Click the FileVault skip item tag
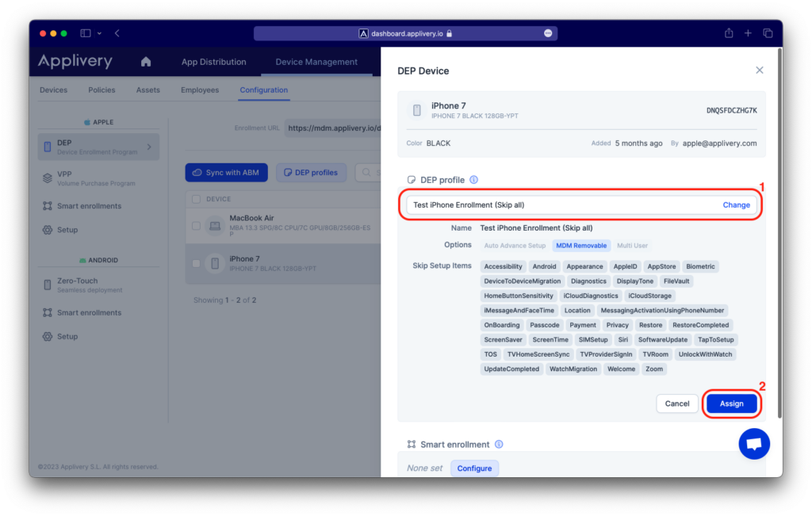Image resolution: width=812 pixels, height=516 pixels. [676, 281]
